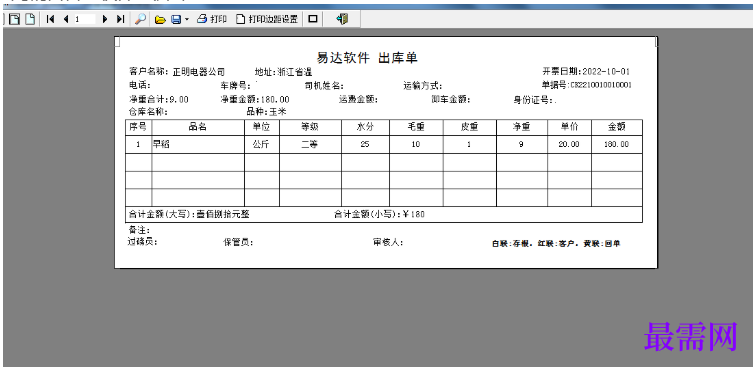Image resolution: width=756 pixels, height=368 pixels.
Task: Click the save floppy disk icon
Action: point(176,20)
